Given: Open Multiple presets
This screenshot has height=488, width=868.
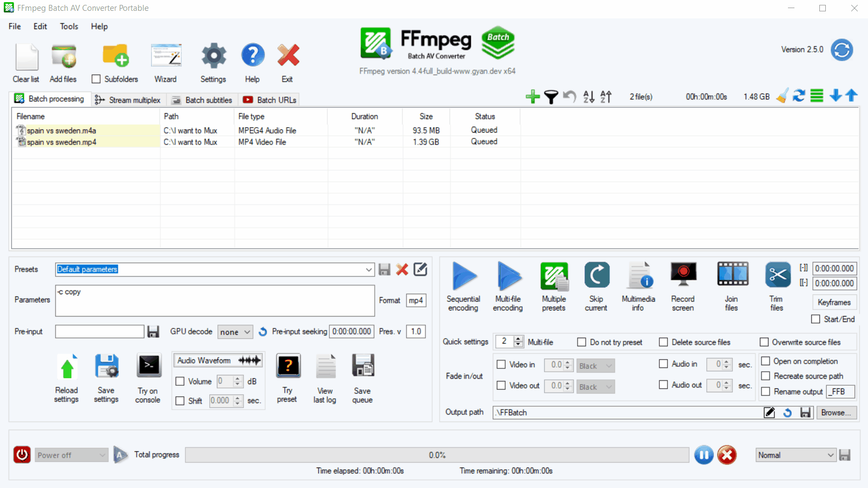Looking at the screenshot, I should (554, 276).
